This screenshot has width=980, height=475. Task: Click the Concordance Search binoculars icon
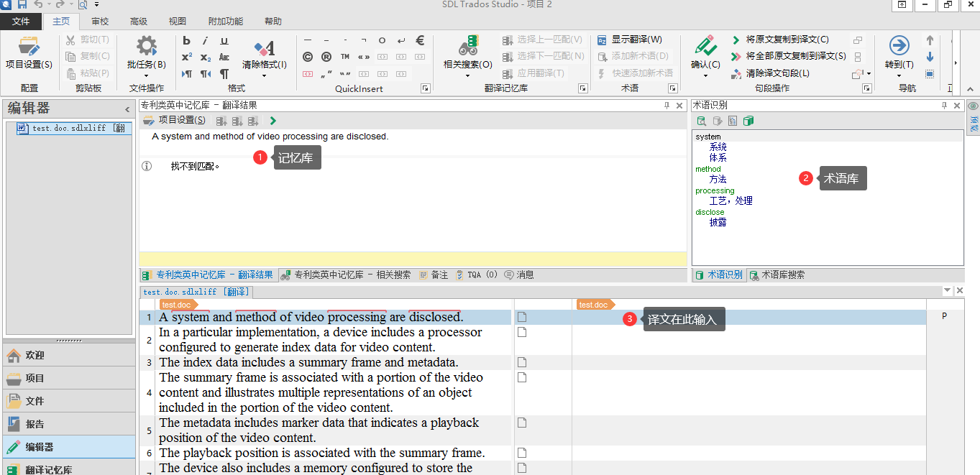(x=467, y=47)
